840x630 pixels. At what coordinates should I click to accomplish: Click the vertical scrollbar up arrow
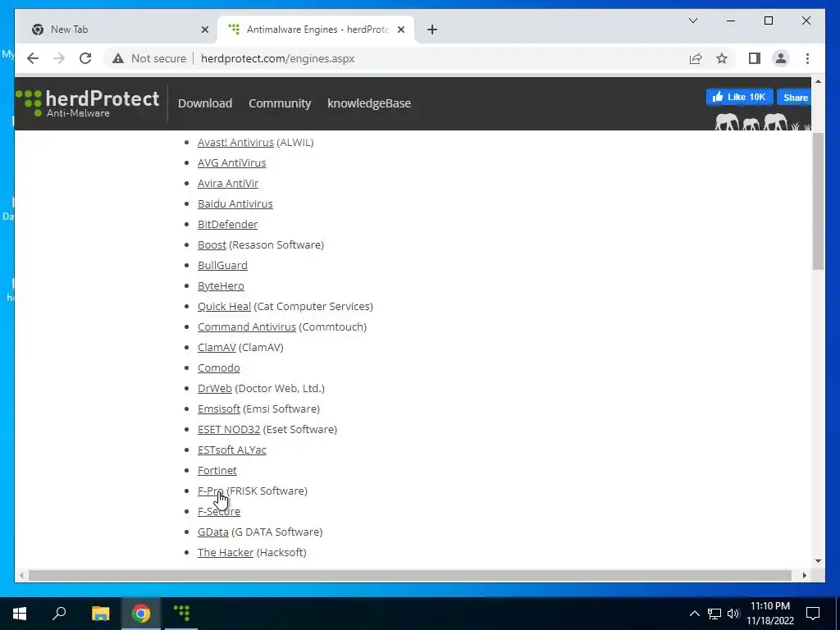pos(818,81)
